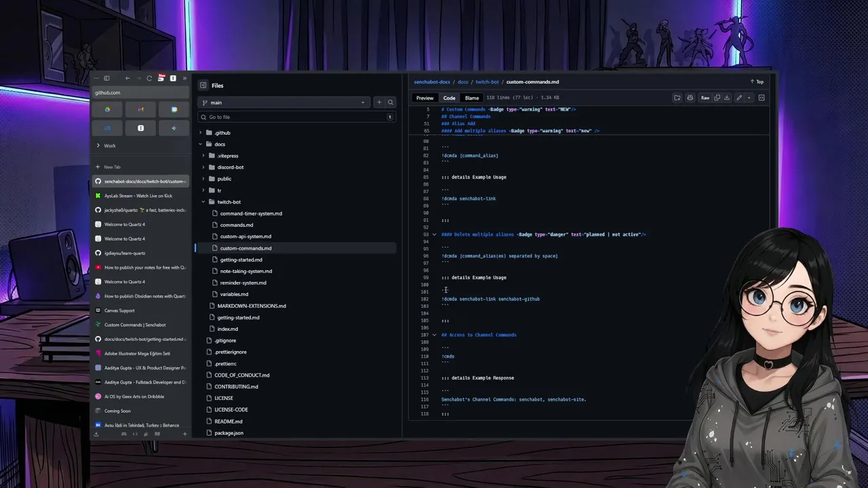Viewport: 868px width, 488px height.
Task: Click the Copilot icon in file toolbar
Action: coord(690,98)
